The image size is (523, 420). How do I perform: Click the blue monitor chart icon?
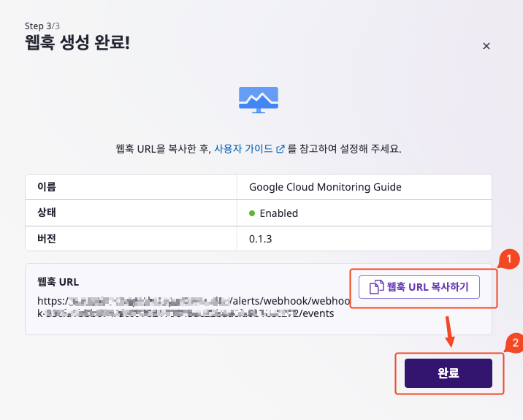(259, 100)
